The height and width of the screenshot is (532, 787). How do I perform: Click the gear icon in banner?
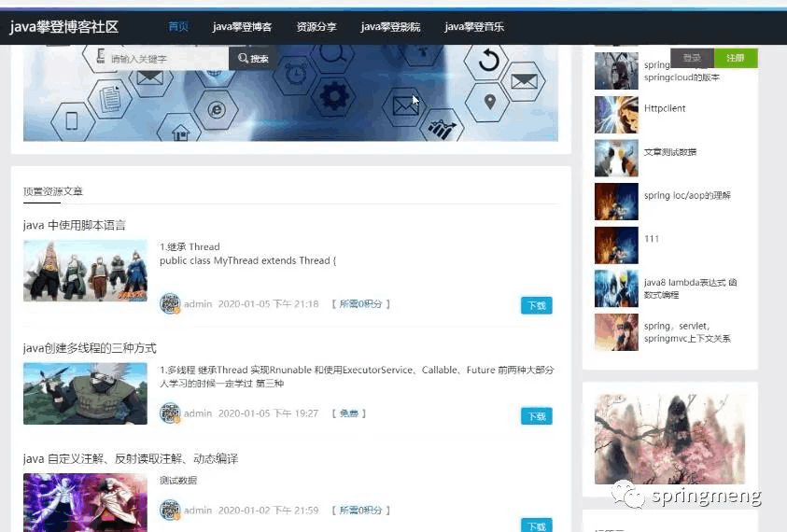click(334, 95)
